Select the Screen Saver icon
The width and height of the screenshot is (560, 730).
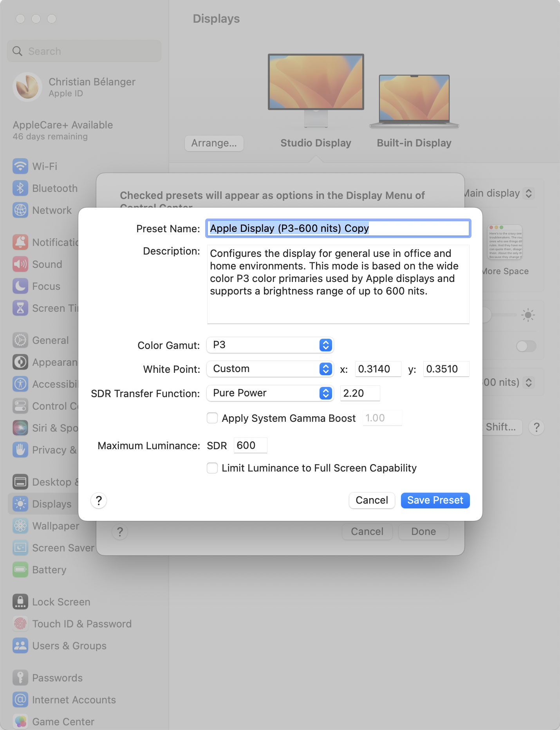[x=20, y=548]
